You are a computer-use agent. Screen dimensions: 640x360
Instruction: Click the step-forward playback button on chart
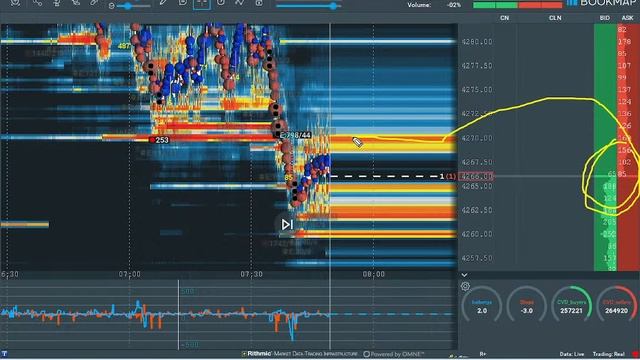(x=287, y=224)
